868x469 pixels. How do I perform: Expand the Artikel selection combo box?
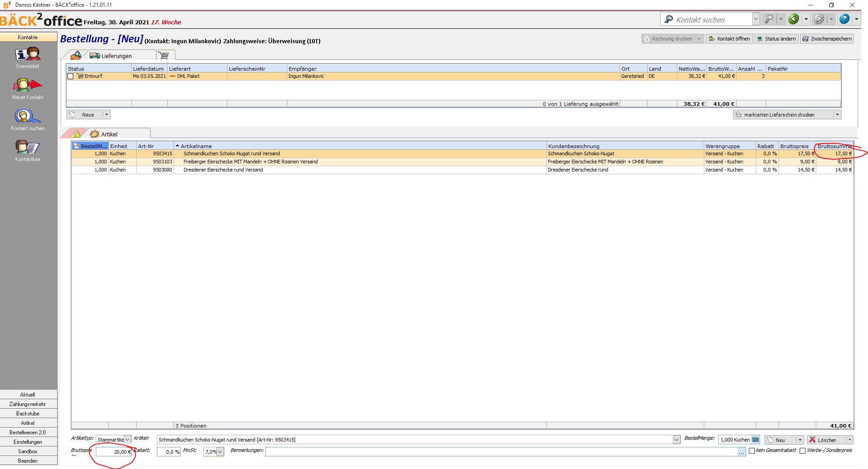pos(676,440)
